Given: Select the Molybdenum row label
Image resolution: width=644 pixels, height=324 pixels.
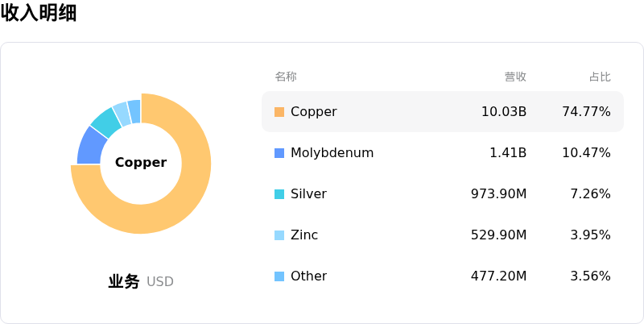Looking at the screenshot, I should [x=332, y=153].
